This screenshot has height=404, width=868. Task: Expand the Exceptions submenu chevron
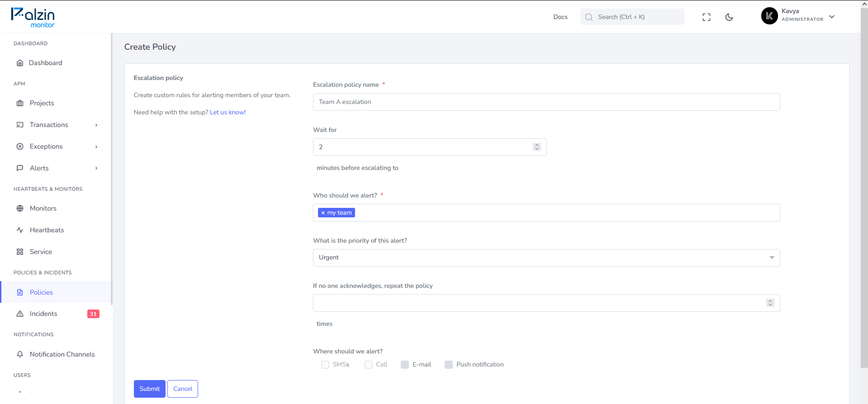pos(96,147)
